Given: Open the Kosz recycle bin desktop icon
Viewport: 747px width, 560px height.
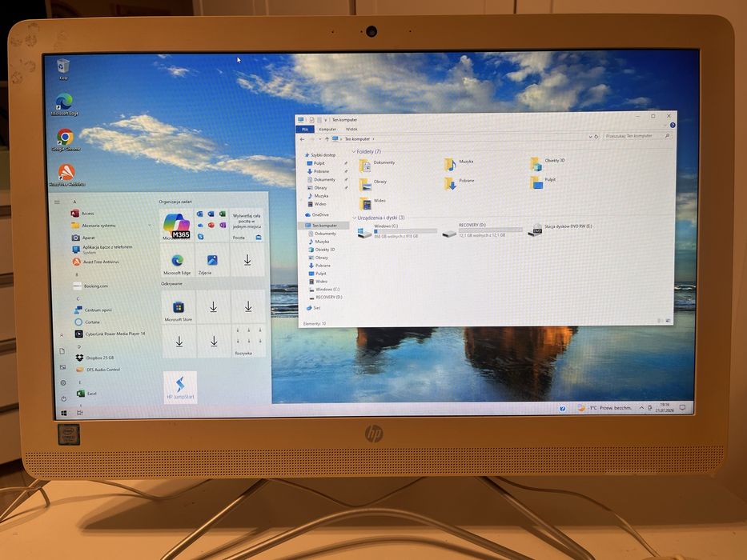Looking at the screenshot, I should point(63,69).
